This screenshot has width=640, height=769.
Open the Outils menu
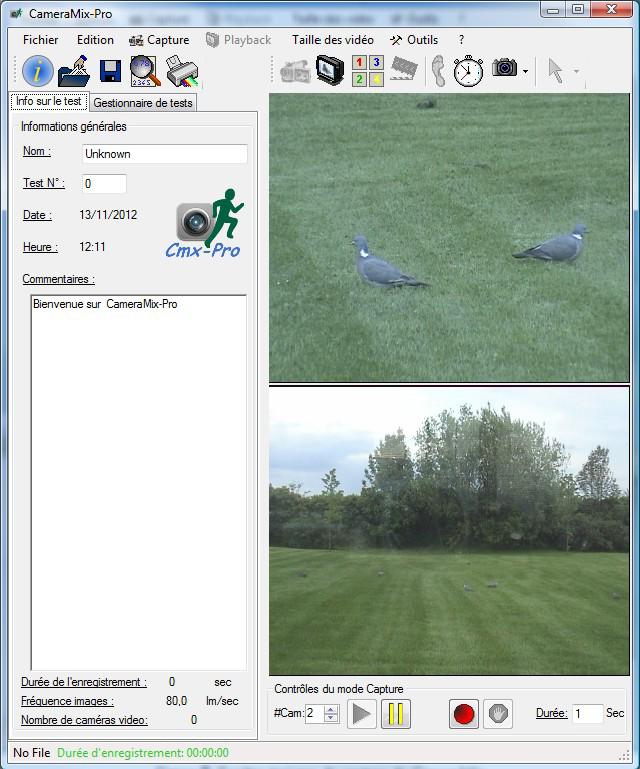(x=414, y=40)
